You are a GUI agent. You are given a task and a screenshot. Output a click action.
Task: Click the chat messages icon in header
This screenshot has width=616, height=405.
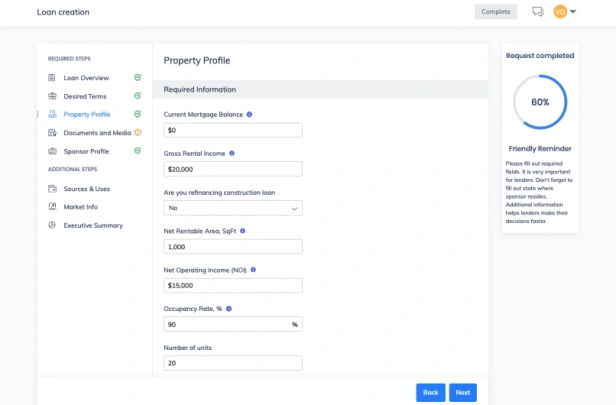point(538,12)
